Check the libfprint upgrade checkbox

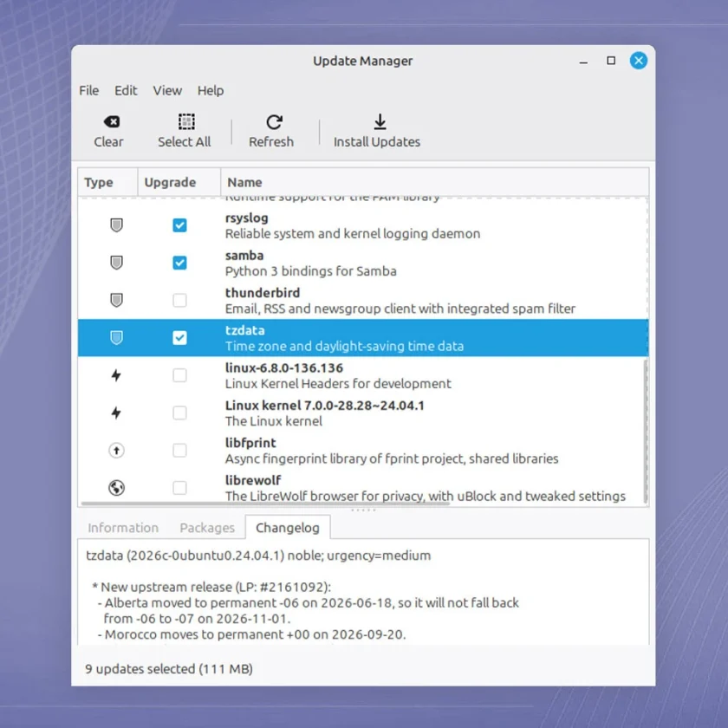179,451
